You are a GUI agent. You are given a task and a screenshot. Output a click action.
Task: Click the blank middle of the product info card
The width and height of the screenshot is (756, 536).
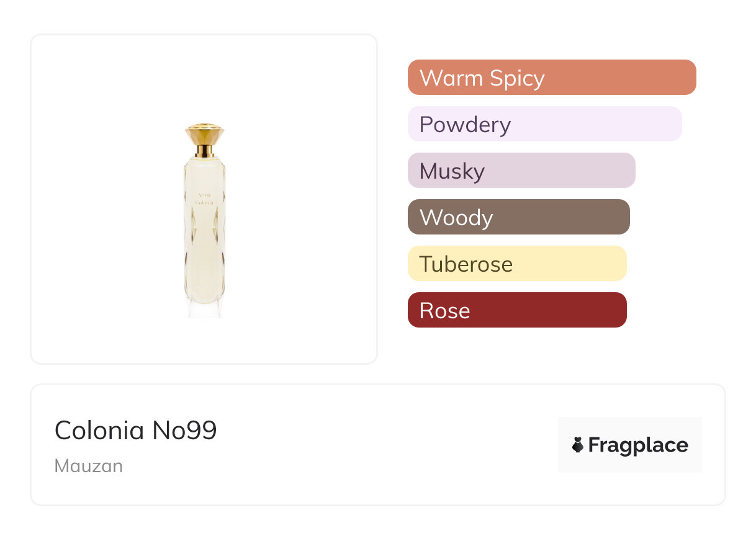385,445
